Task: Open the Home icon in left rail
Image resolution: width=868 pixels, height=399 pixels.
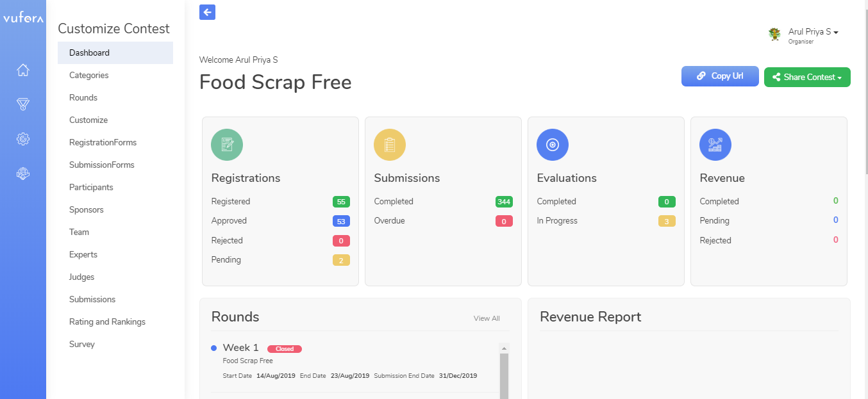Action: click(x=23, y=70)
